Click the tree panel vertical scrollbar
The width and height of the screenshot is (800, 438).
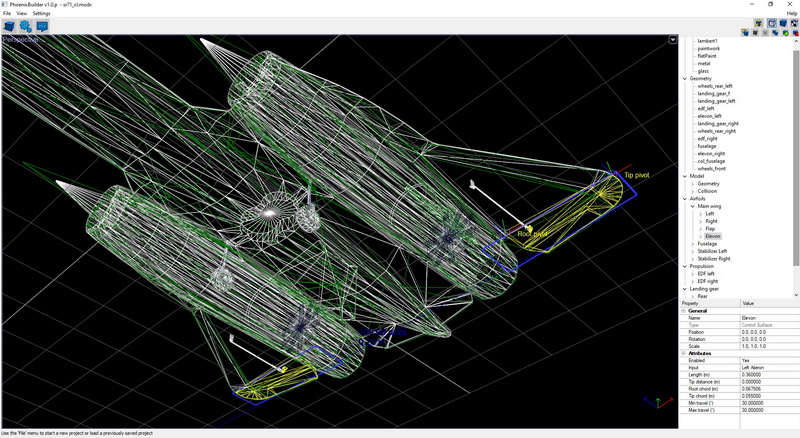coord(796,150)
